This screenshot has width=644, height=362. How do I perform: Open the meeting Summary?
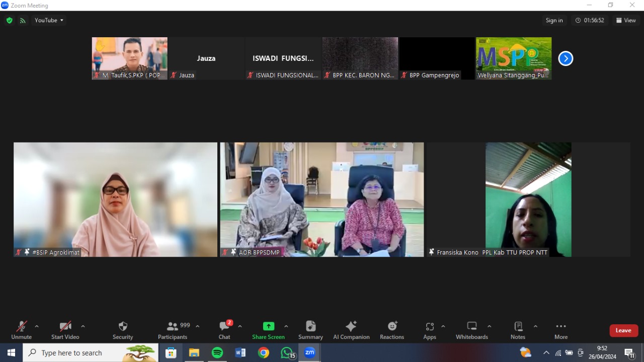310,330
